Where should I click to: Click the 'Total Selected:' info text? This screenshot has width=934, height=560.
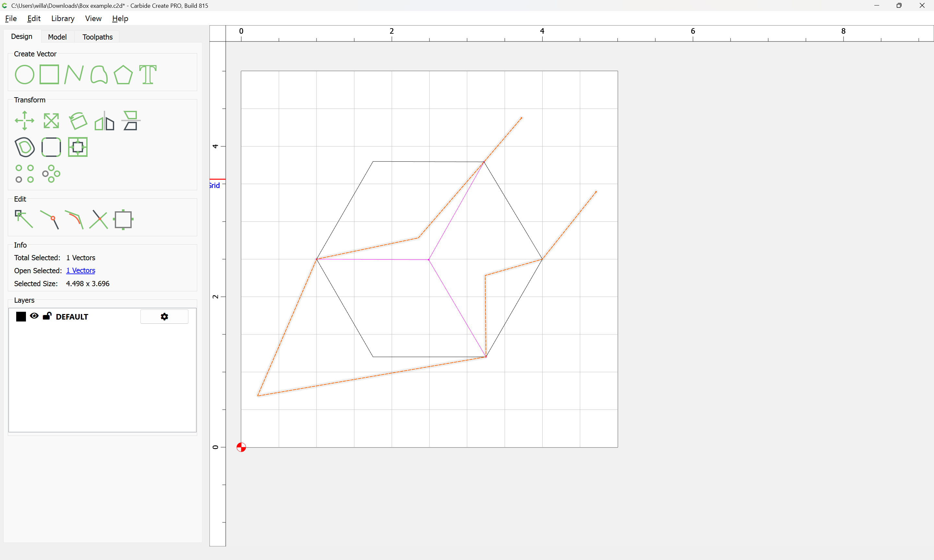pos(37,258)
